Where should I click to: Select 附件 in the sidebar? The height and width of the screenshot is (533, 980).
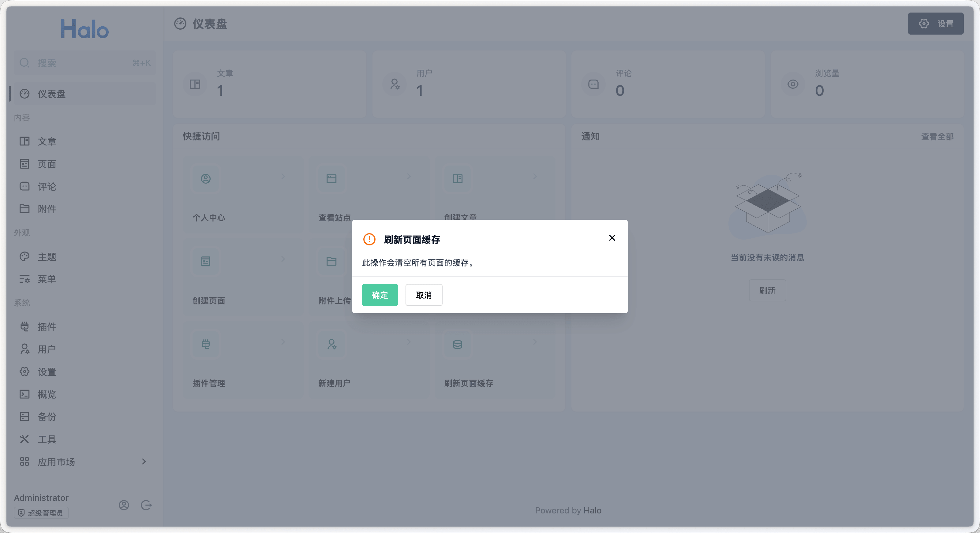tap(47, 209)
